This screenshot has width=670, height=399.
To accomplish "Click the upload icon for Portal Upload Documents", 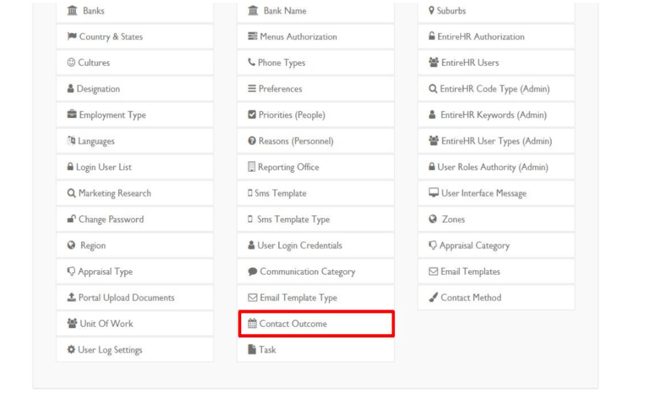I will coord(71,297).
